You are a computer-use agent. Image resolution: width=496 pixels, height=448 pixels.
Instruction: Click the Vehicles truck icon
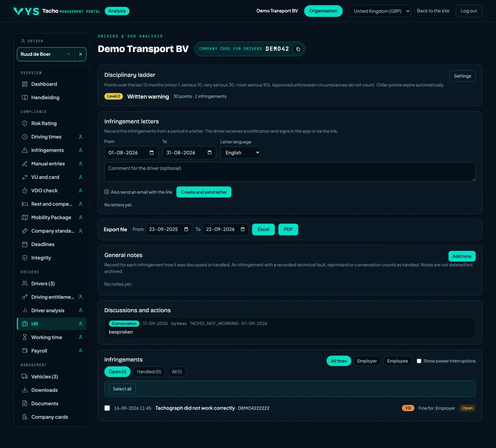pos(25,377)
